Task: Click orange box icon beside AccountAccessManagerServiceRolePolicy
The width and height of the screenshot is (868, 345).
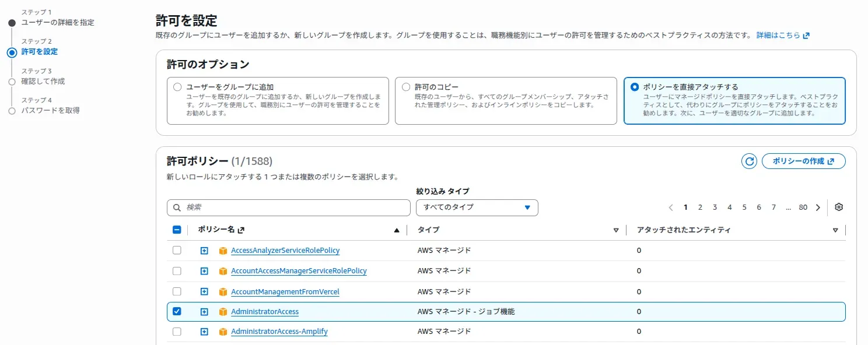Action: (x=223, y=271)
